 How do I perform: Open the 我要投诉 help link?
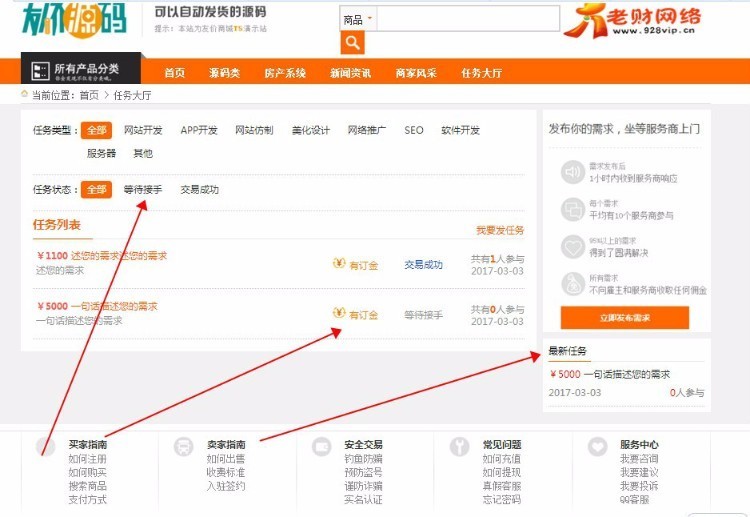pyautogui.click(x=640, y=486)
